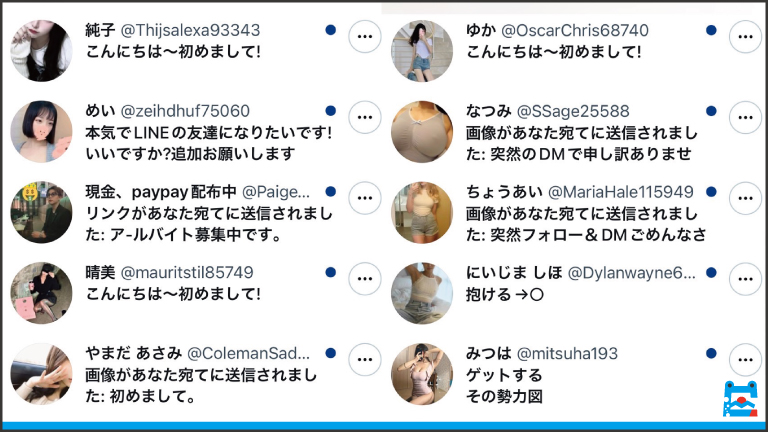Click the three-dot menu next to めい
Viewport: 768px width, 432px height.
(x=365, y=117)
